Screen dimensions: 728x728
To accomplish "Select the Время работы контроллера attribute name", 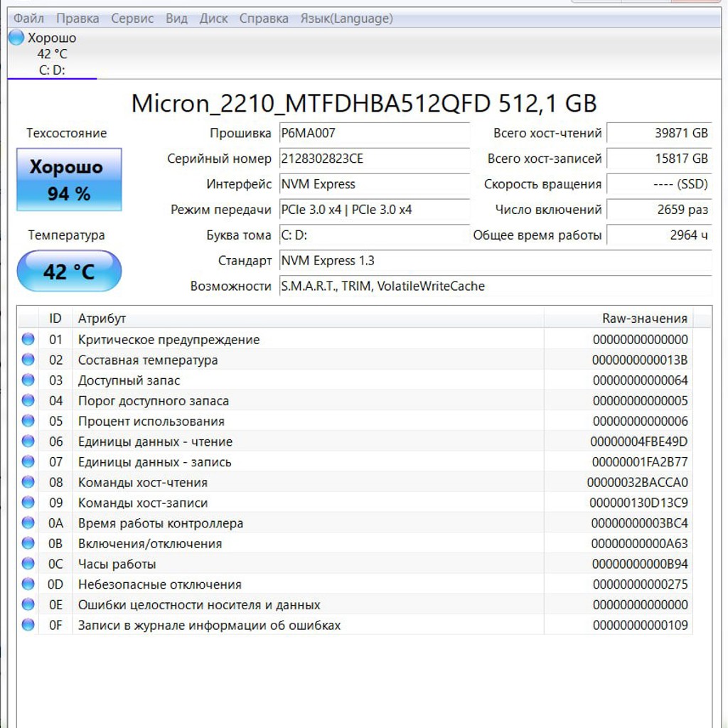I will tap(161, 524).
